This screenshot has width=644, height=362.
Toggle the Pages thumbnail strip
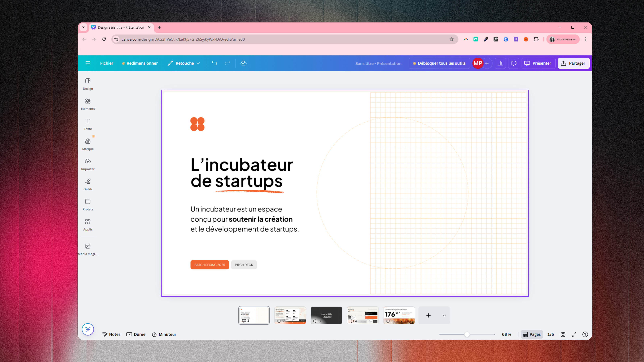[x=532, y=334]
